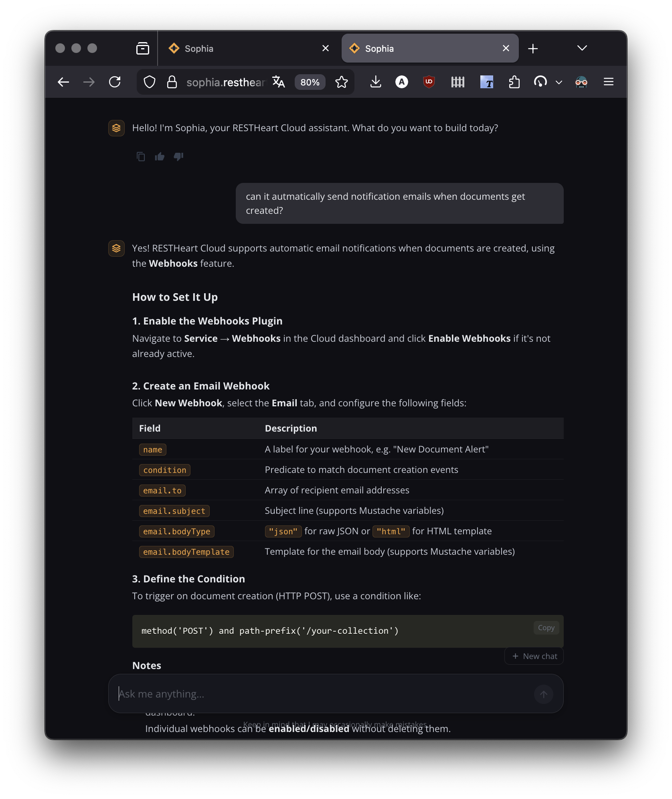The width and height of the screenshot is (672, 799).
Task: Click the uBlock Origin shield extension icon
Action: (429, 82)
